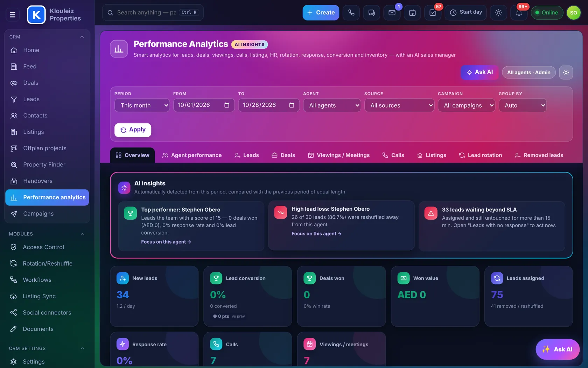Click the Start day button

[x=465, y=13]
